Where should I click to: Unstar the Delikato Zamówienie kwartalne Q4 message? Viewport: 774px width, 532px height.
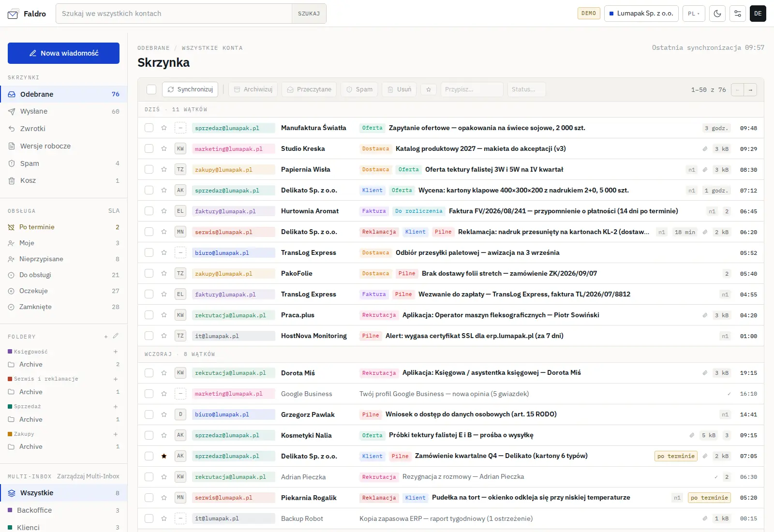[164, 456]
